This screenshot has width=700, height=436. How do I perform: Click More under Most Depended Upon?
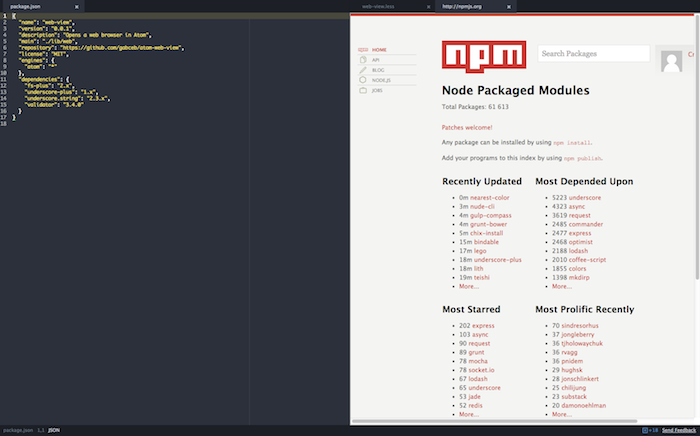coord(562,287)
